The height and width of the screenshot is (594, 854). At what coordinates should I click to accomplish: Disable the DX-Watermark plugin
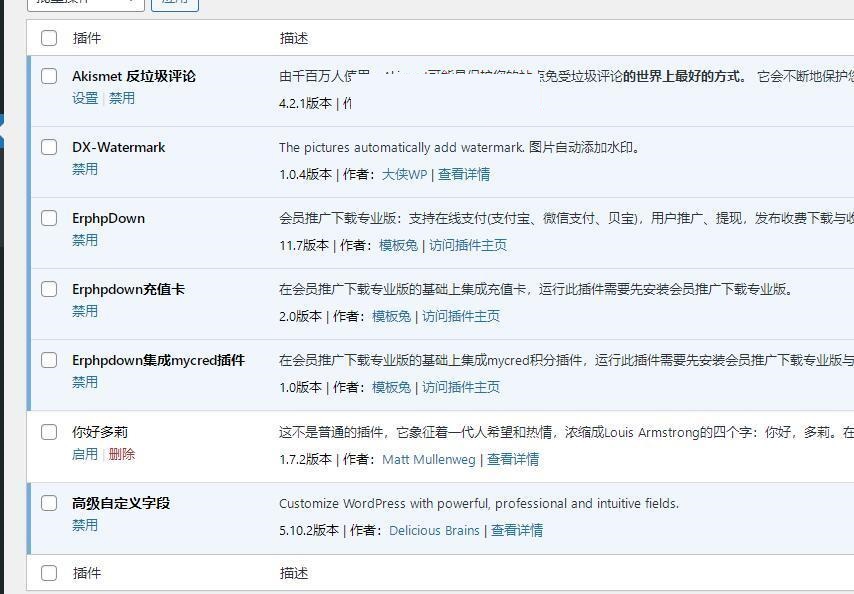click(x=86, y=169)
